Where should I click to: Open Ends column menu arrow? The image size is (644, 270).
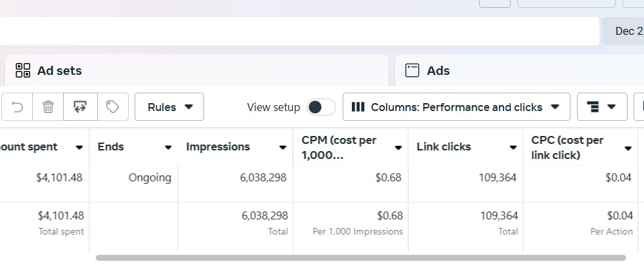pos(168,147)
